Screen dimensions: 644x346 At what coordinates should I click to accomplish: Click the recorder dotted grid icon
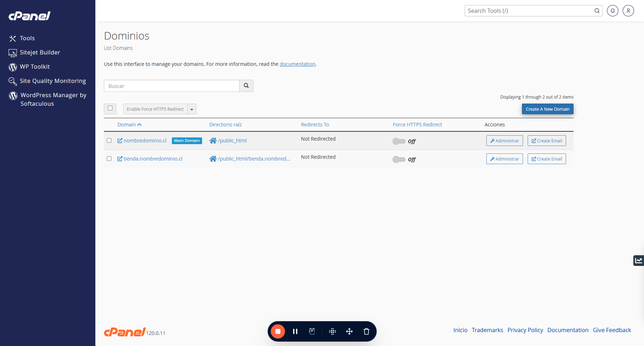point(332,331)
